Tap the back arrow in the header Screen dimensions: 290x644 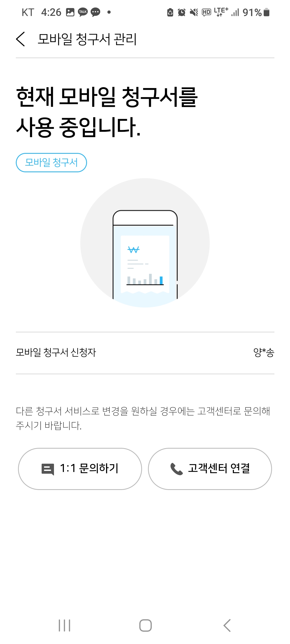pos(20,39)
